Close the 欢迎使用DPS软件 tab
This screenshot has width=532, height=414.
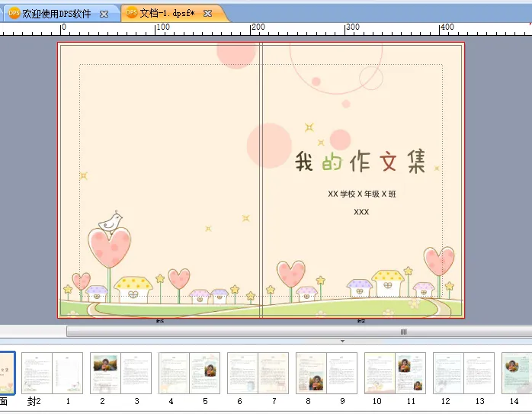point(104,14)
